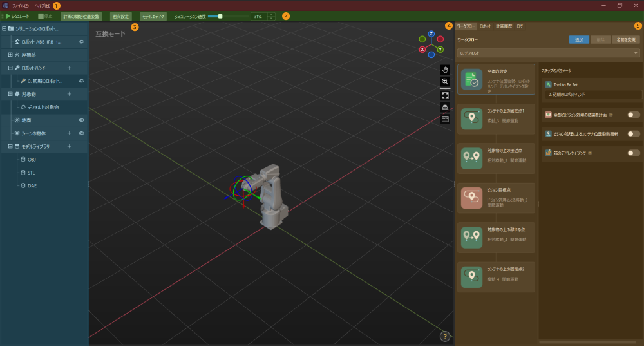Screen dimensions: 644x349
Task: Click the list panel icon below perspective icon
Action: [x=445, y=119]
